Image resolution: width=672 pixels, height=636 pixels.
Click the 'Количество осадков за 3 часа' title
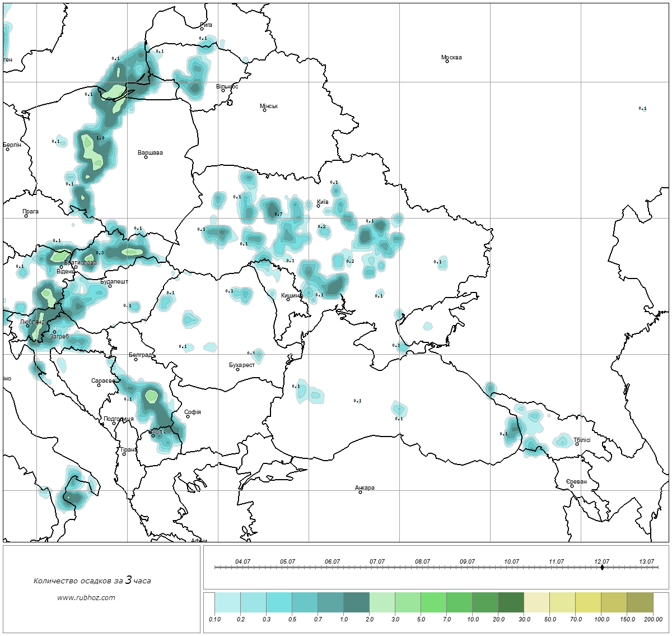[92, 581]
